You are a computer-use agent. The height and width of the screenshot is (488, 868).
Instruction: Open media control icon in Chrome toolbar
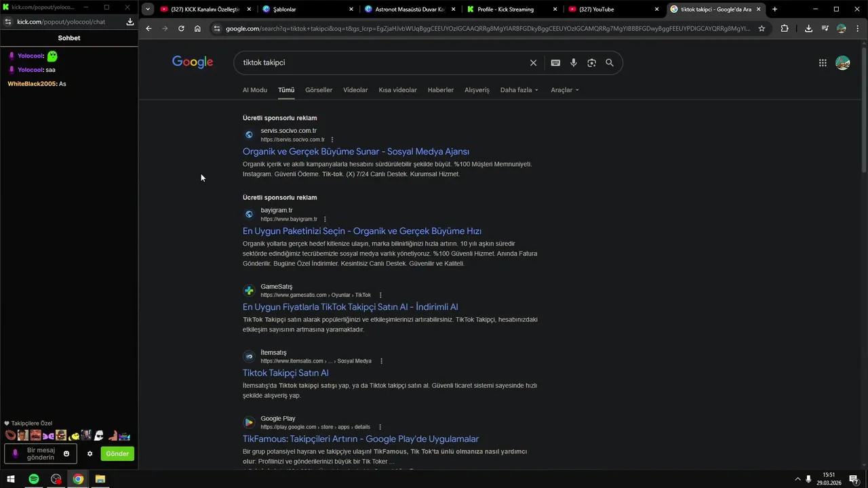click(x=825, y=28)
